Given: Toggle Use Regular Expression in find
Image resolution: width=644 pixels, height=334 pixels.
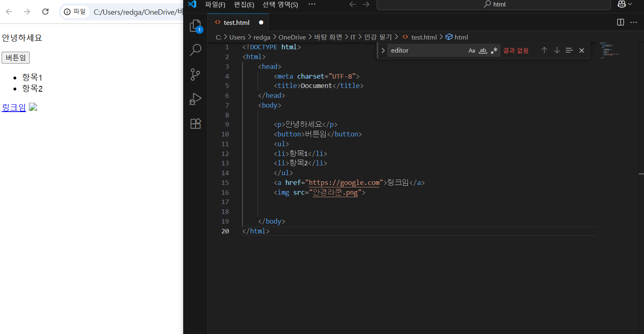Looking at the screenshot, I should [494, 51].
